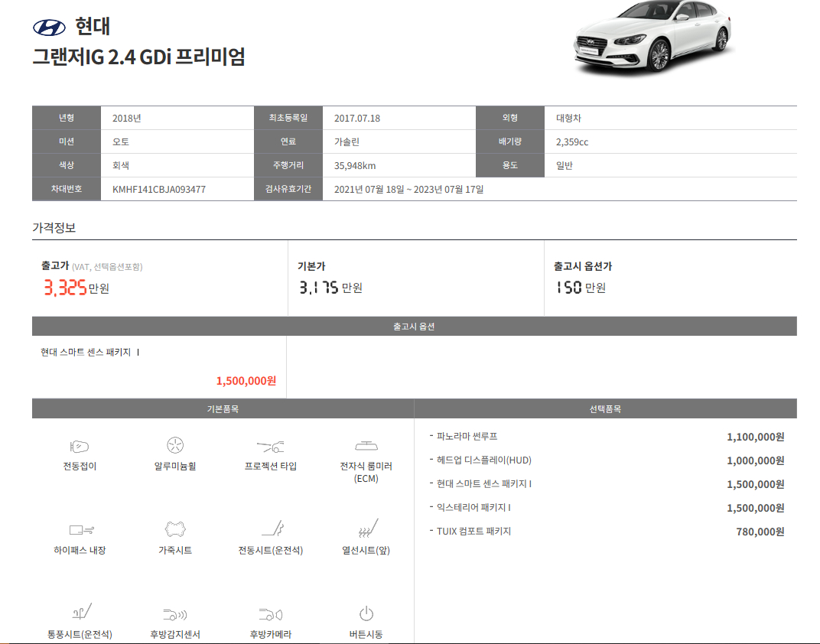Click the 열선시트(앞) heated seat icon
Image resolution: width=820 pixels, height=644 pixels.
[x=368, y=528]
